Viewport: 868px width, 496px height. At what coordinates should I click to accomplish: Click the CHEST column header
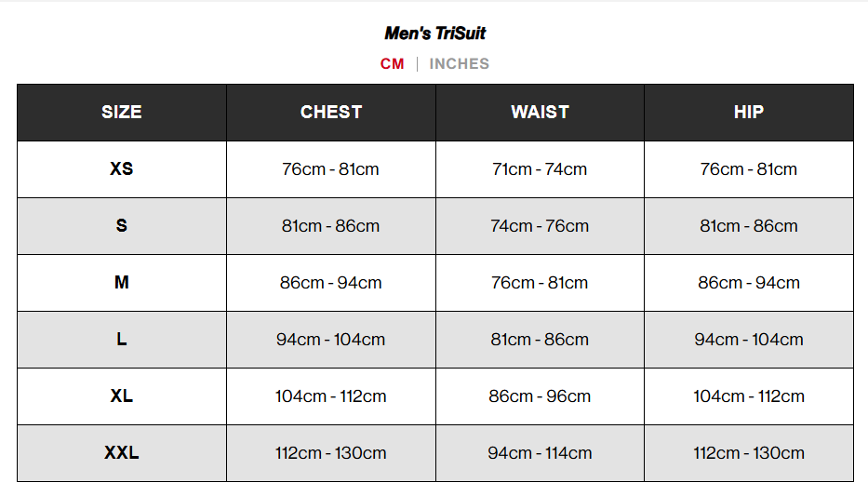tap(331, 113)
